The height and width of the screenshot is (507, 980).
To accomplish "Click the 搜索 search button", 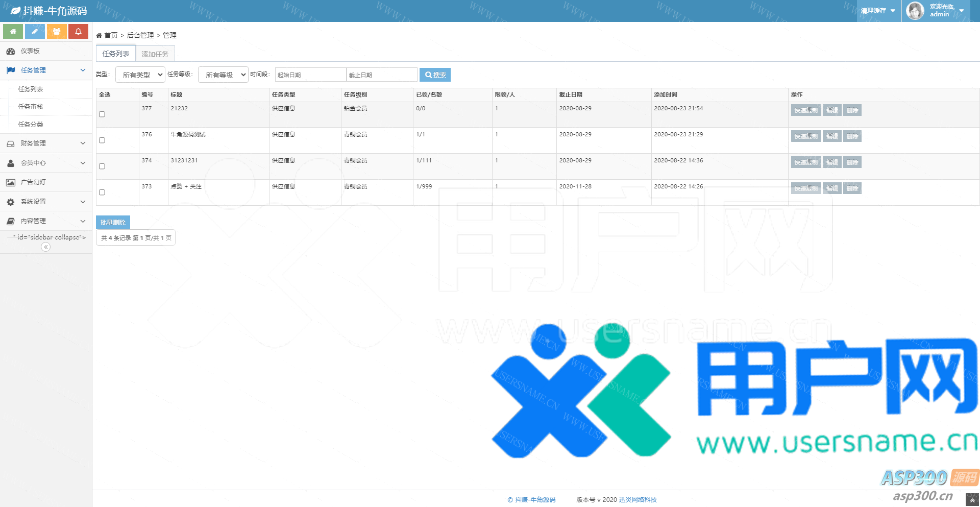I will 435,75.
